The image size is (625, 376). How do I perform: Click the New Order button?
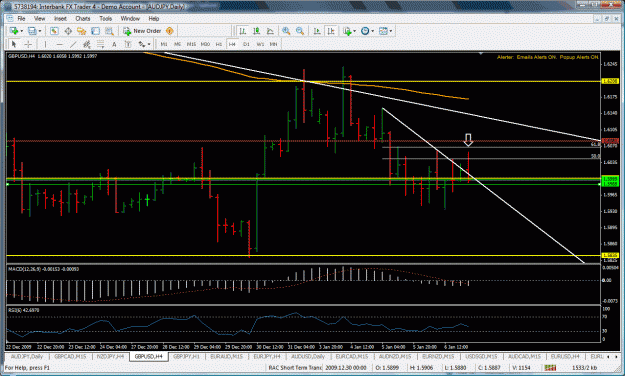142,31
